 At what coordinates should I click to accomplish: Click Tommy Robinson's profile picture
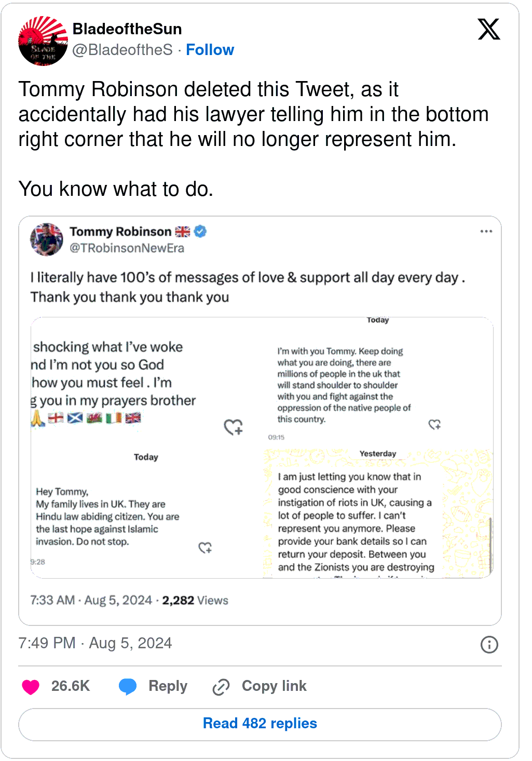(47, 239)
